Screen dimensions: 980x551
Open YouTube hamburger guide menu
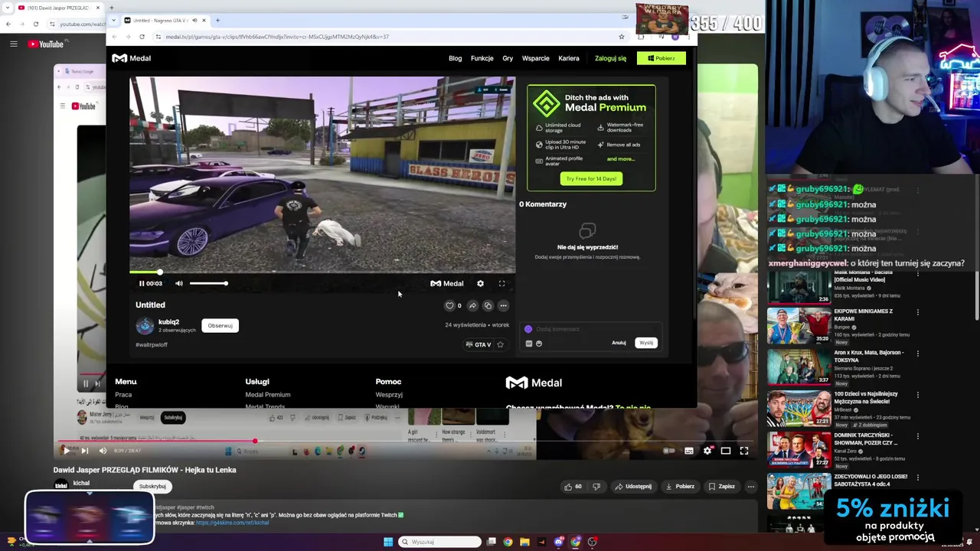point(14,44)
